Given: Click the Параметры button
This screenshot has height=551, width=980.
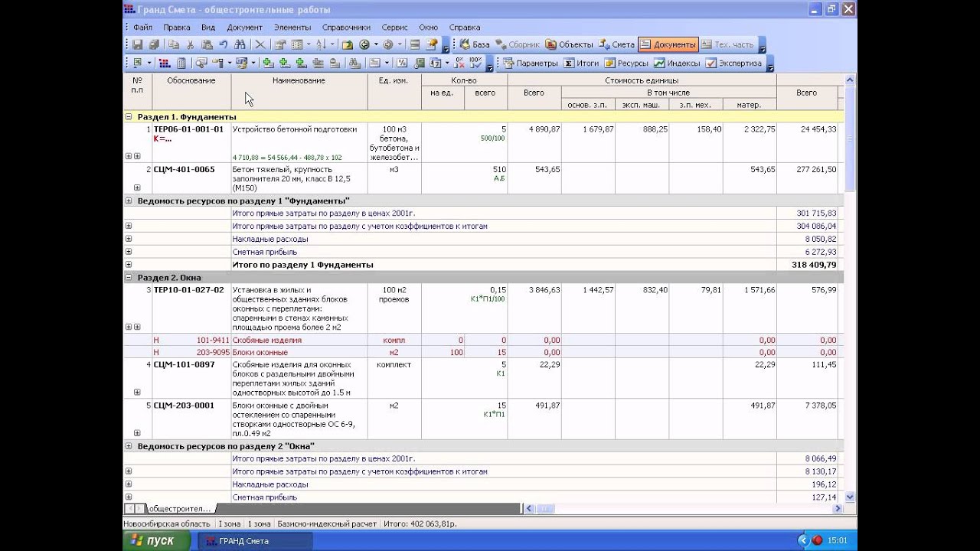Looking at the screenshot, I should coord(531,64).
